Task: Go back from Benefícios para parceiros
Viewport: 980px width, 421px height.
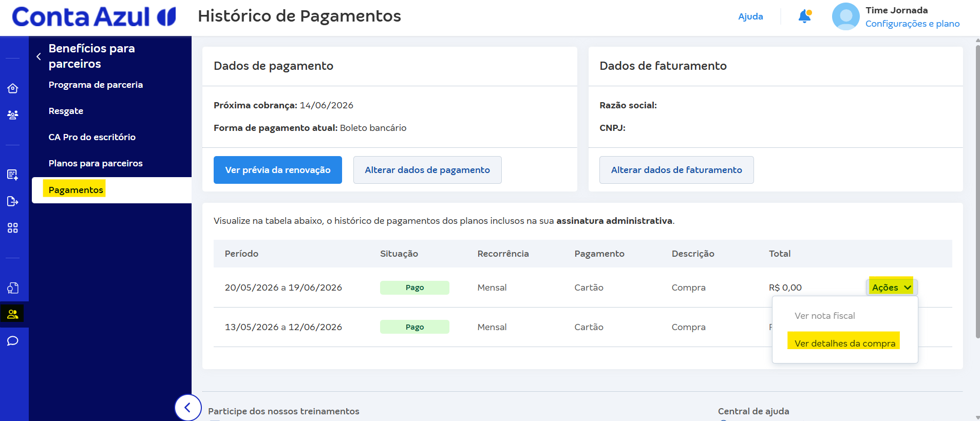Action: click(39, 56)
